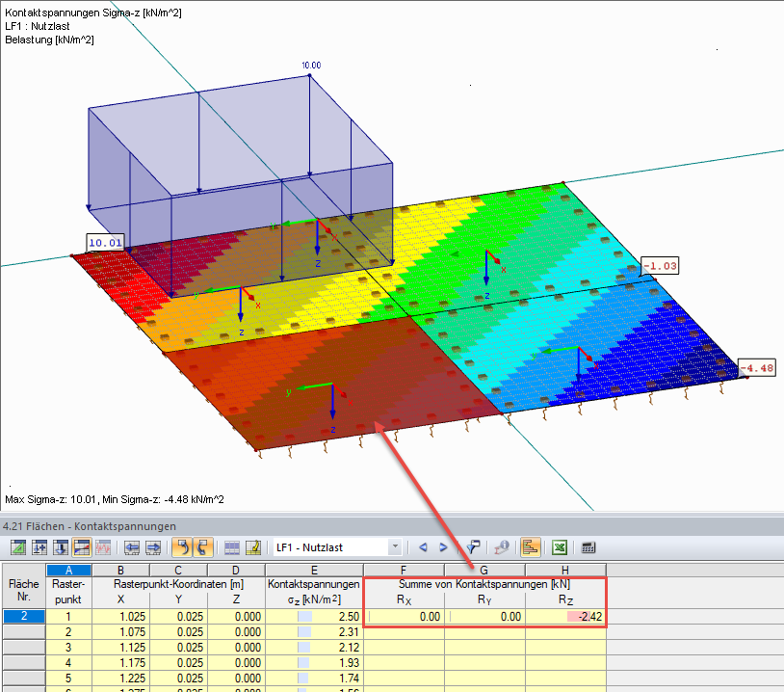The height and width of the screenshot is (692, 784).
Task: Click the 10.00 load value label above the load
Action: [311, 65]
